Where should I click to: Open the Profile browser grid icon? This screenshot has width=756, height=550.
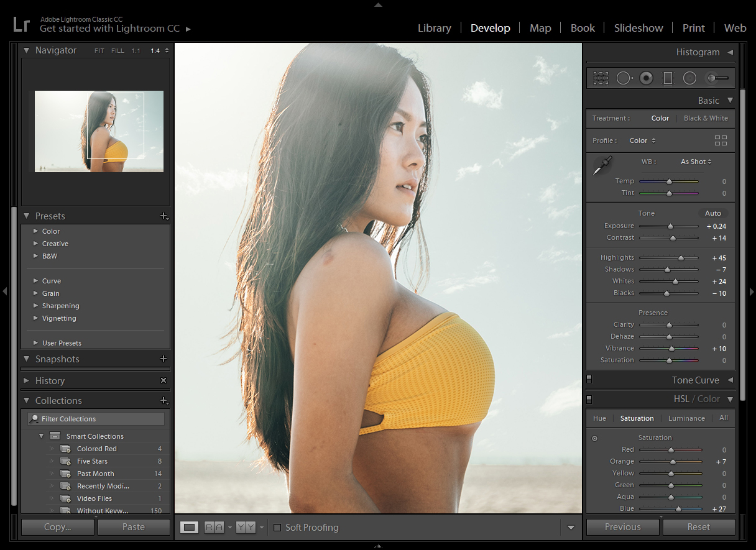pyautogui.click(x=721, y=140)
